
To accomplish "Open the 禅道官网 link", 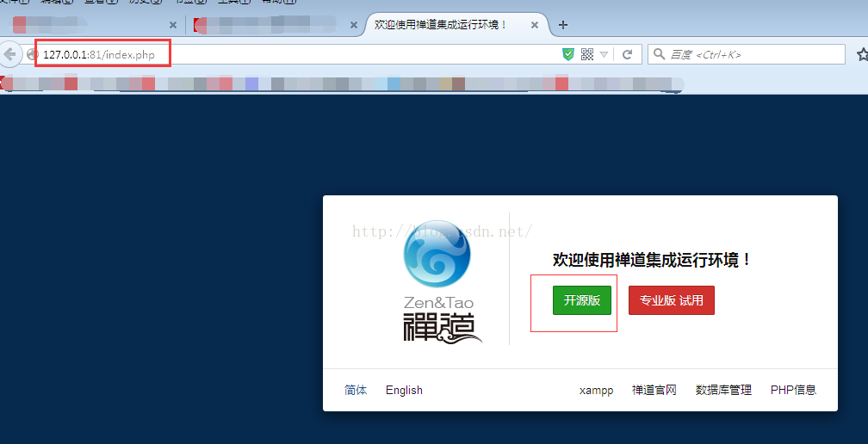I will 654,390.
